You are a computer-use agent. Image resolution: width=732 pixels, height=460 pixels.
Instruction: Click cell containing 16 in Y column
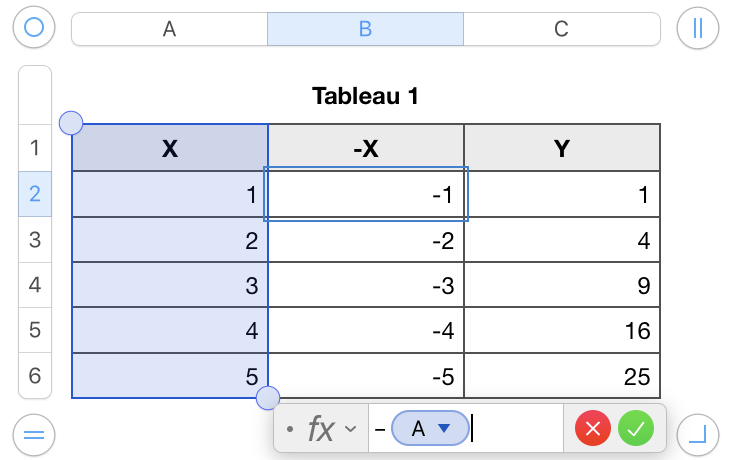562,331
